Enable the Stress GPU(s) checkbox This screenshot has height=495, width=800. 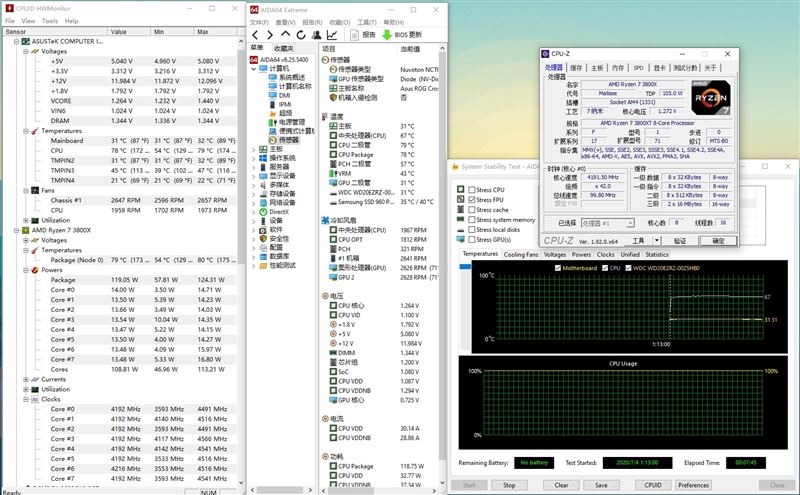point(472,239)
